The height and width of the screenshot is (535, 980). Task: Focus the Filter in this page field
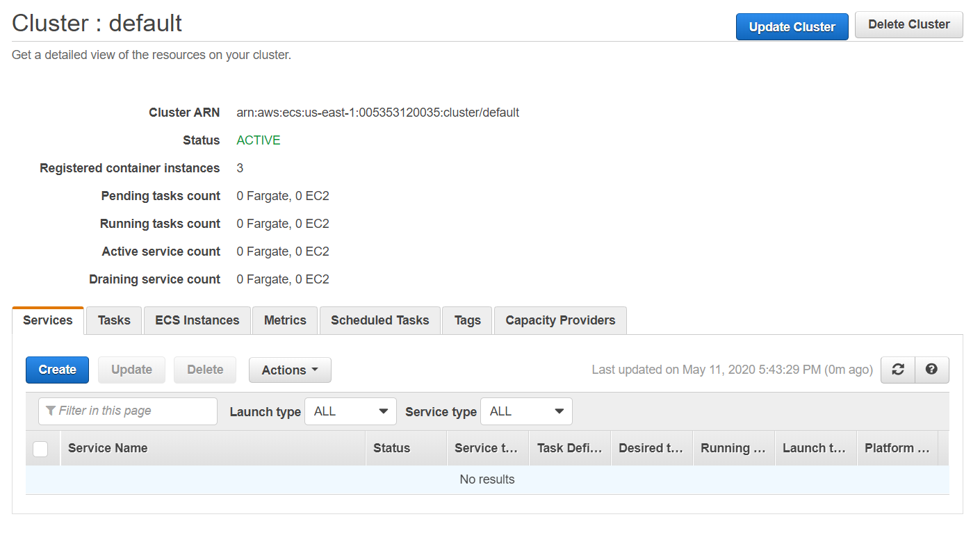[x=128, y=411]
